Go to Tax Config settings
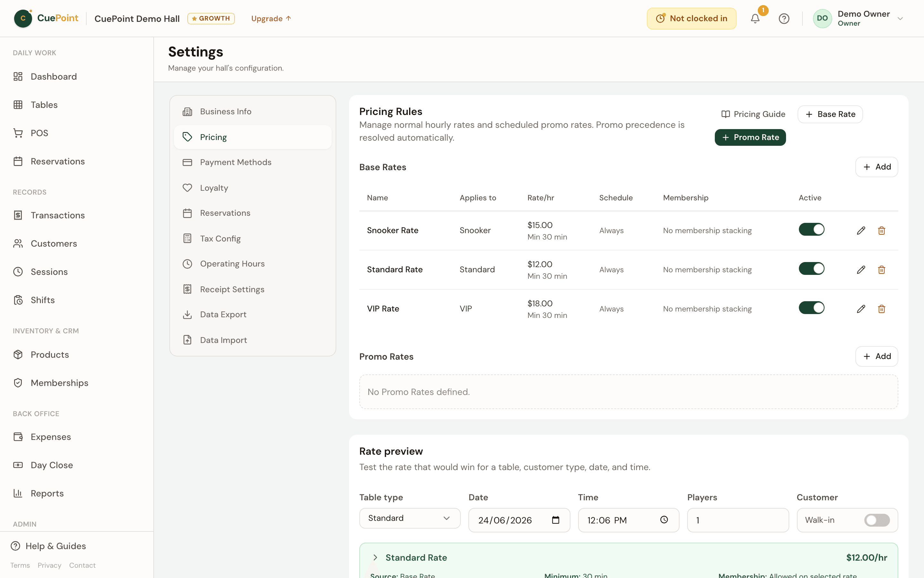The height and width of the screenshot is (578, 924). (x=253, y=239)
